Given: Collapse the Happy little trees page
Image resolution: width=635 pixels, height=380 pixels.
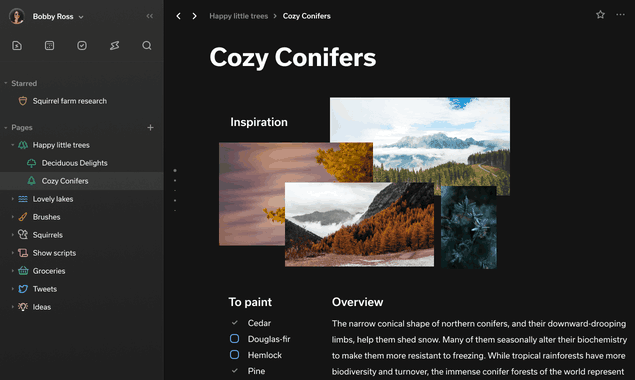Looking at the screenshot, I should pos(13,145).
